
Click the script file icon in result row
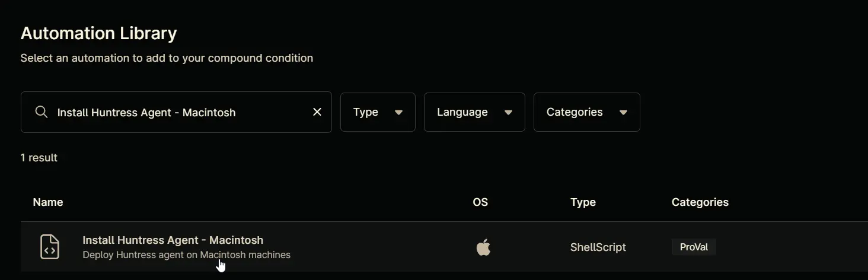tap(50, 247)
